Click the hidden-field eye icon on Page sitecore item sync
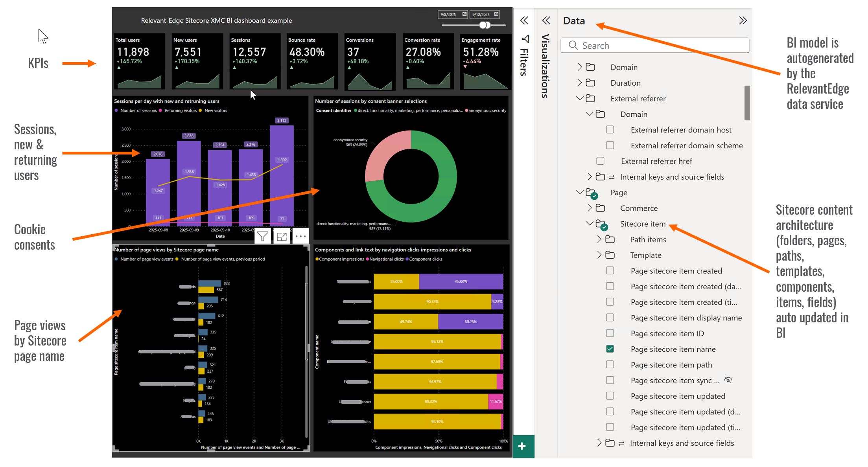 [728, 380]
